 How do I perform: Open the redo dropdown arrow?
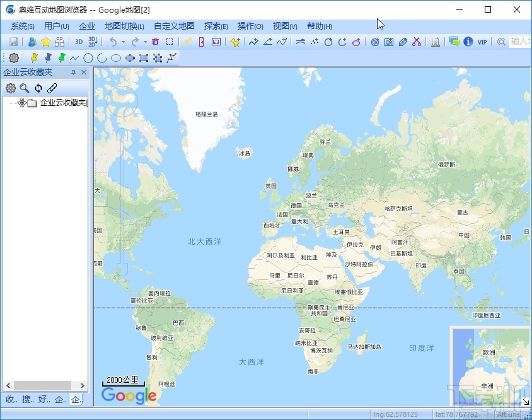click(145, 42)
